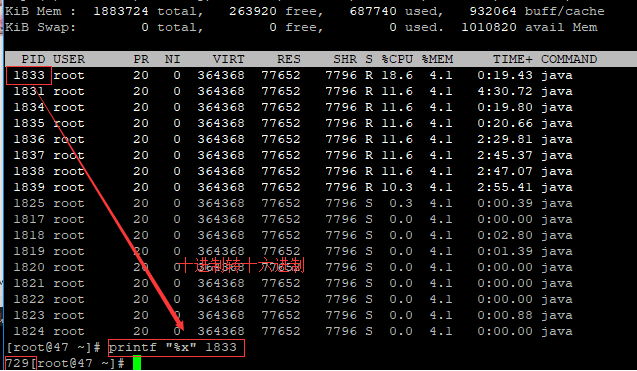Click TIME+ value 4:30.72
637x371 pixels.
(505, 91)
